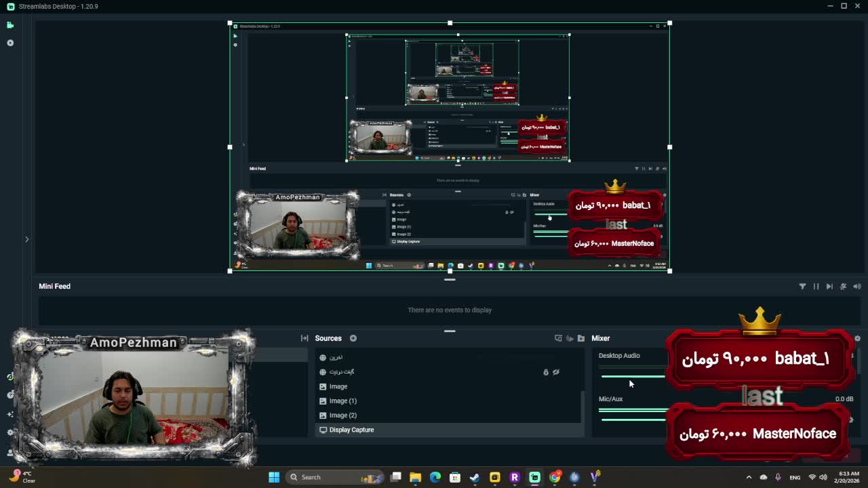The height and width of the screenshot is (488, 868).
Task: Skip the current alert in Mini Feed
Action: [x=829, y=287]
